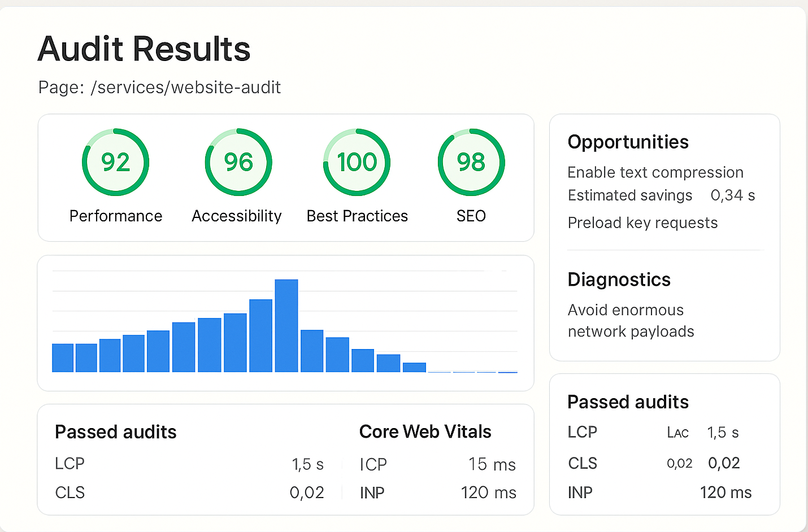This screenshot has height=532, width=808.
Task: Select the first bar of the distribution chart
Action: click(x=63, y=357)
